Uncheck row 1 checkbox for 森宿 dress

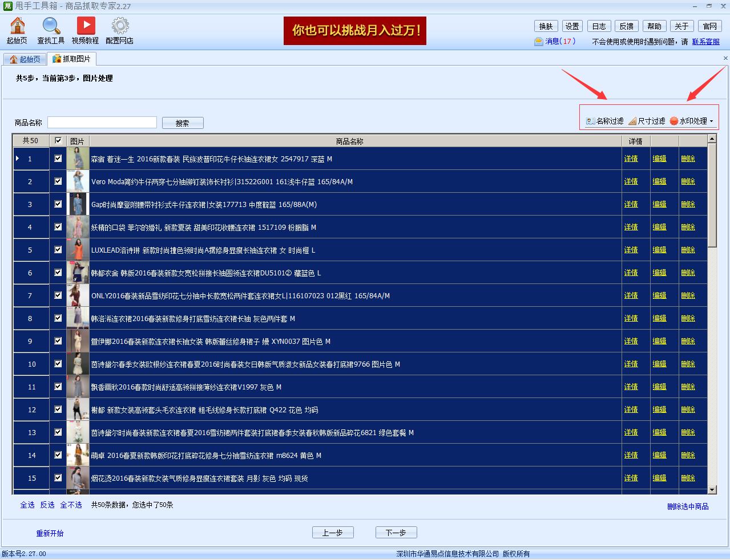click(57, 159)
